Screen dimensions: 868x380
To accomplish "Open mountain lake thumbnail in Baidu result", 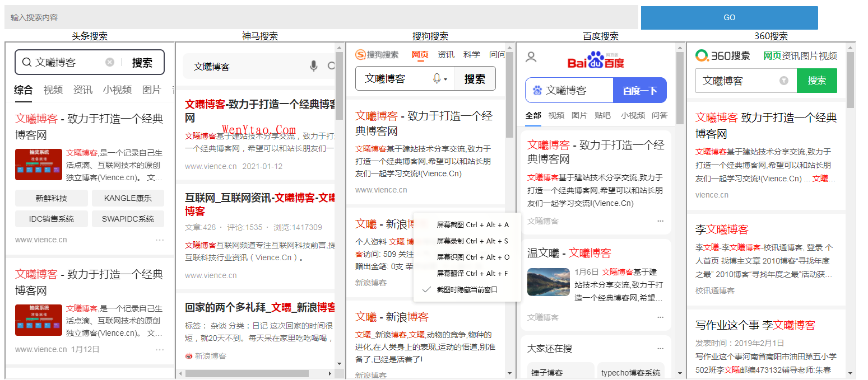I will tap(549, 282).
